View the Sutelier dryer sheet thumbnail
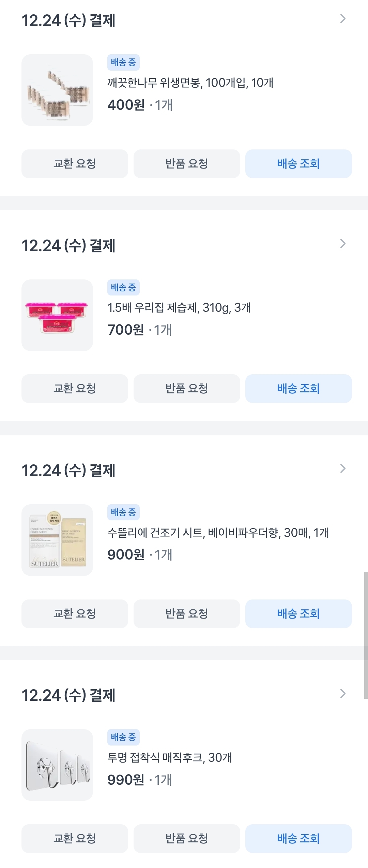 point(57,540)
